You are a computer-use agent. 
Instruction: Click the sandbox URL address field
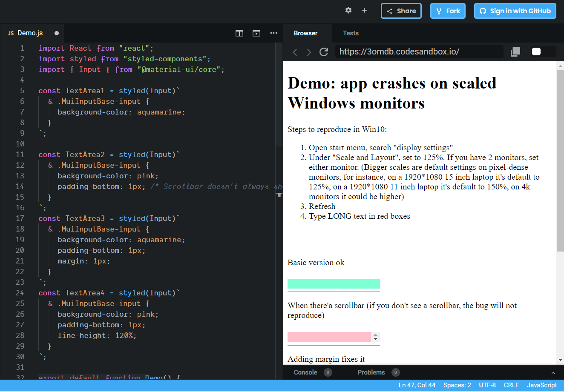[x=419, y=52]
